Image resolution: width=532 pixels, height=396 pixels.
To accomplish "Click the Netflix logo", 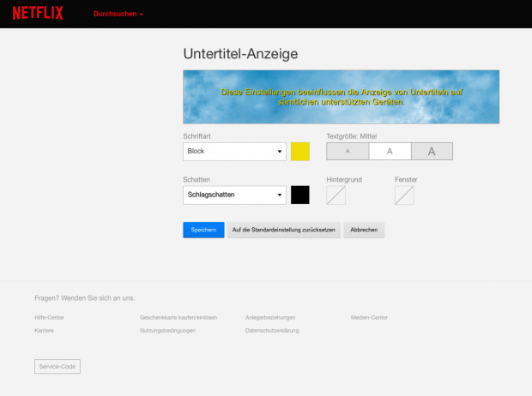I will 37,14.
